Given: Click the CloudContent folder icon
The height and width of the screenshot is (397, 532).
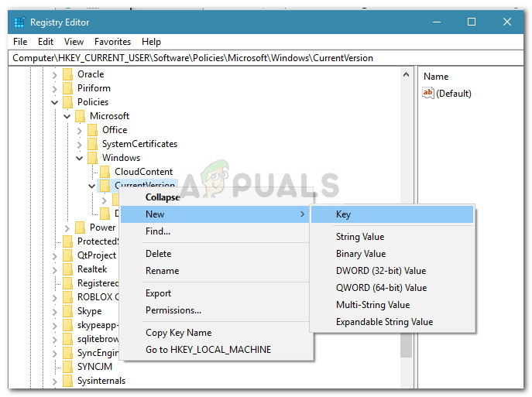Looking at the screenshot, I should click(x=105, y=172).
